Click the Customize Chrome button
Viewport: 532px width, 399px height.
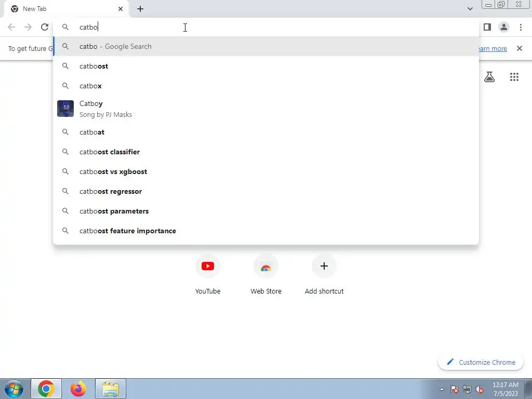point(481,362)
